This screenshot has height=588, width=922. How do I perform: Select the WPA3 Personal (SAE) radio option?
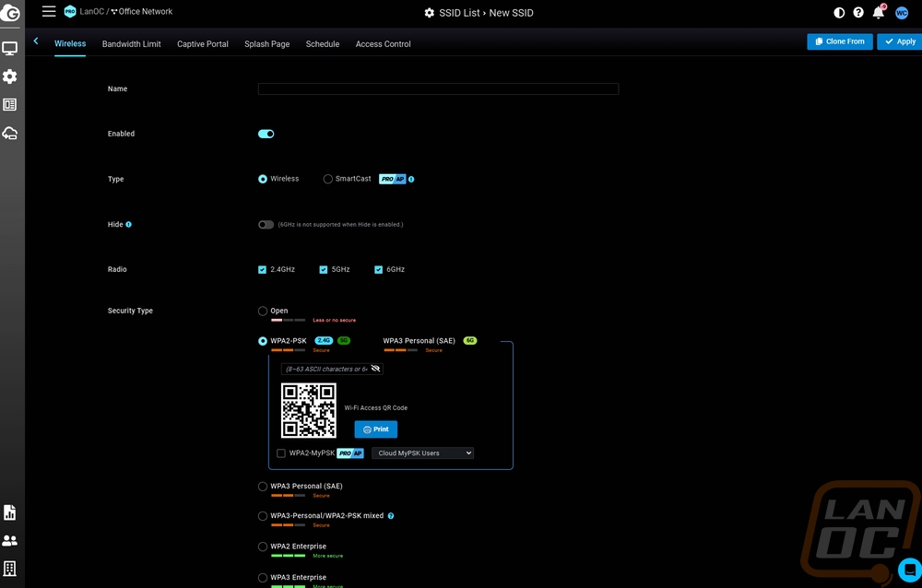(x=263, y=487)
